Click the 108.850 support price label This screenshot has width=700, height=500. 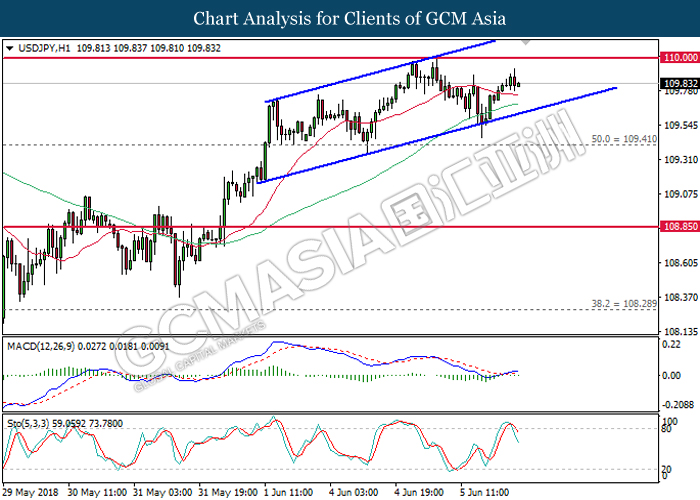click(680, 226)
